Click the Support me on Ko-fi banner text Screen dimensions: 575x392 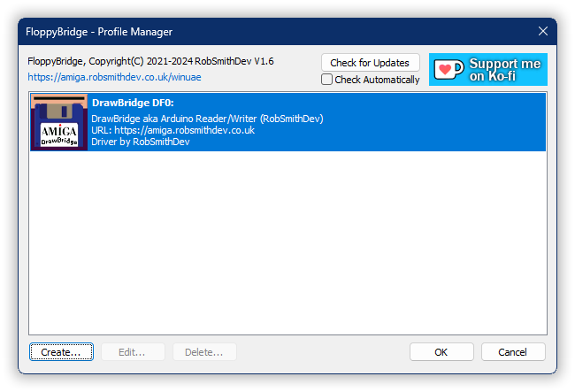(x=504, y=70)
